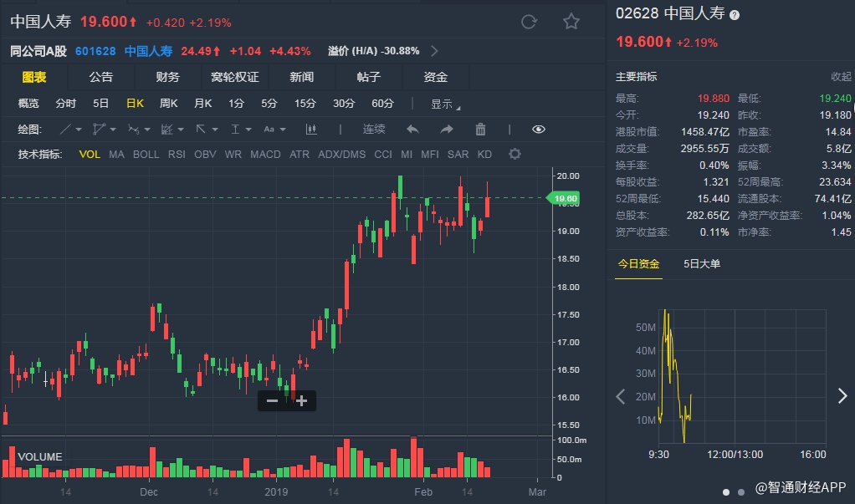Open the 资金 tab

435,78
